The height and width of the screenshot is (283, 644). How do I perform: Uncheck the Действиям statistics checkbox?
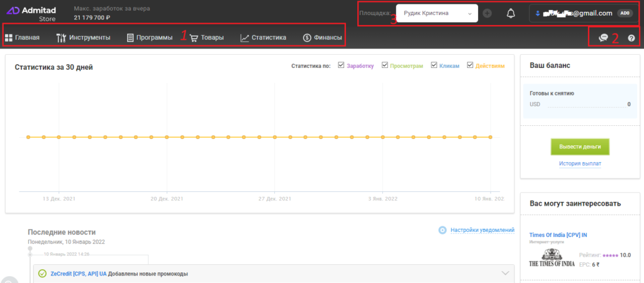click(470, 65)
